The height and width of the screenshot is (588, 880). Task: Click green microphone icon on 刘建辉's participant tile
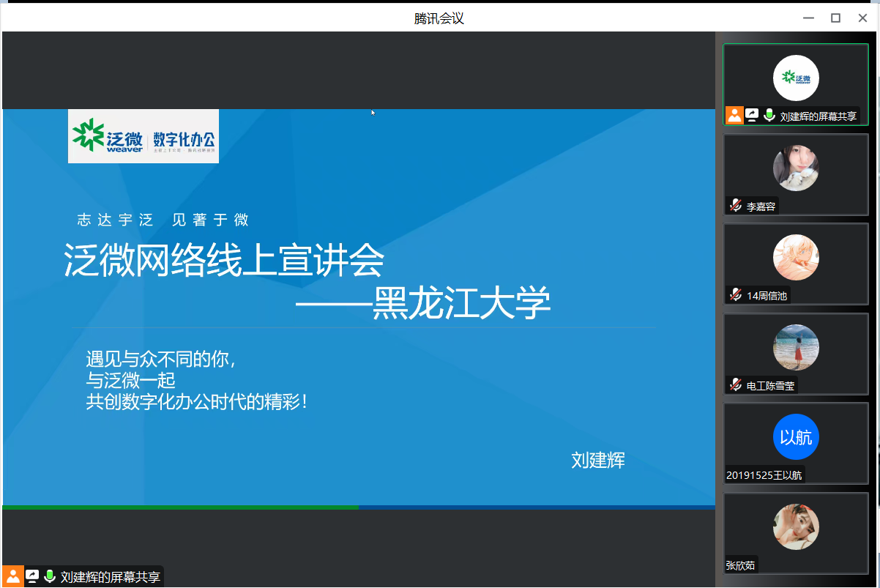[769, 115]
